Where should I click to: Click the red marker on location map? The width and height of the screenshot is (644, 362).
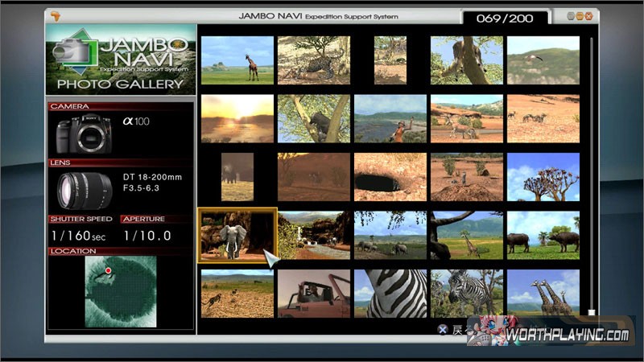click(108, 271)
